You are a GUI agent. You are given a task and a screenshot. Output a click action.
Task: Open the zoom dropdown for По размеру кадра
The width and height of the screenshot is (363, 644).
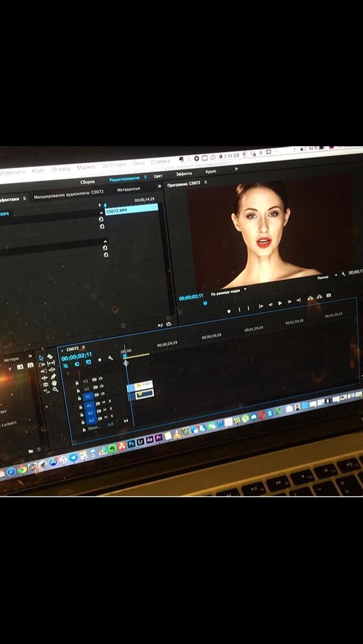(x=245, y=289)
